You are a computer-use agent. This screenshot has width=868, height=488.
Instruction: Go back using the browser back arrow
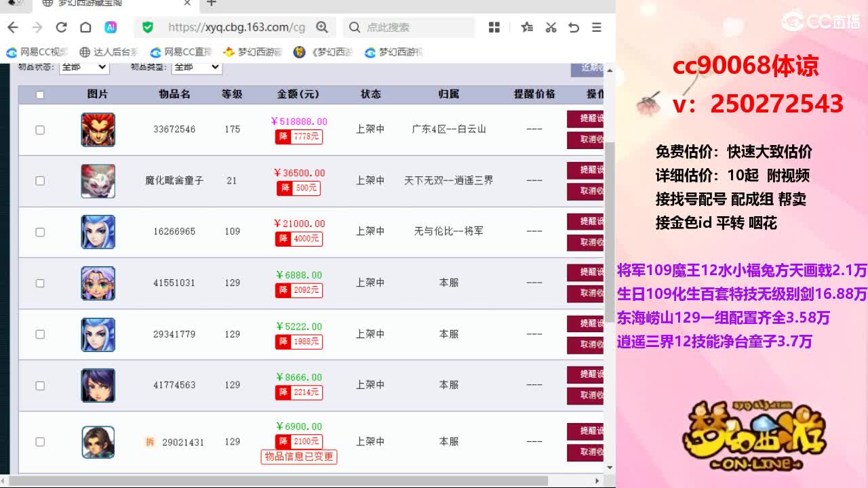click(13, 27)
